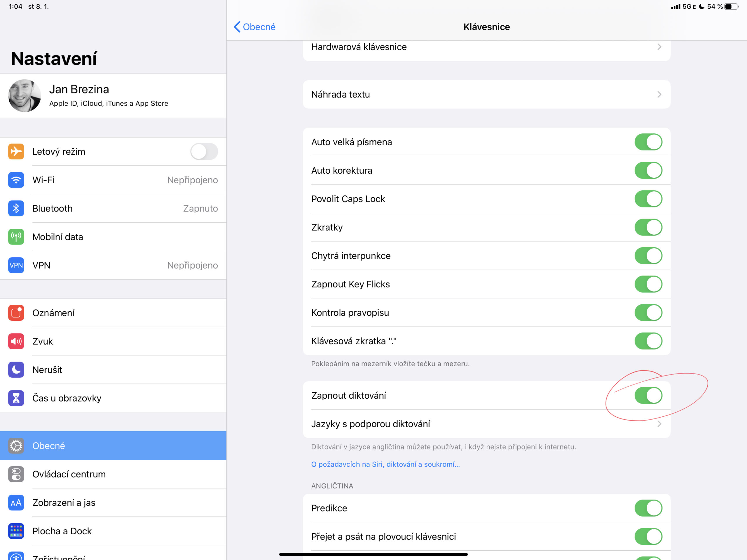Image resolution: width=747 pixels, height=560 pixels.
Task: Open Hardwarová klávesnice chevron row
Action: coord(486,47)
